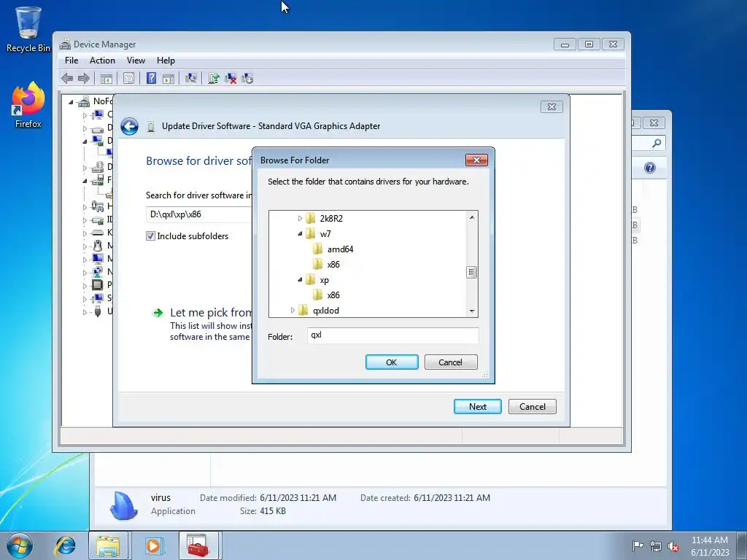747x560 pixels.
Task: Click the Device Manager toolbox taskbar button
Action: (x=198, y=545)
